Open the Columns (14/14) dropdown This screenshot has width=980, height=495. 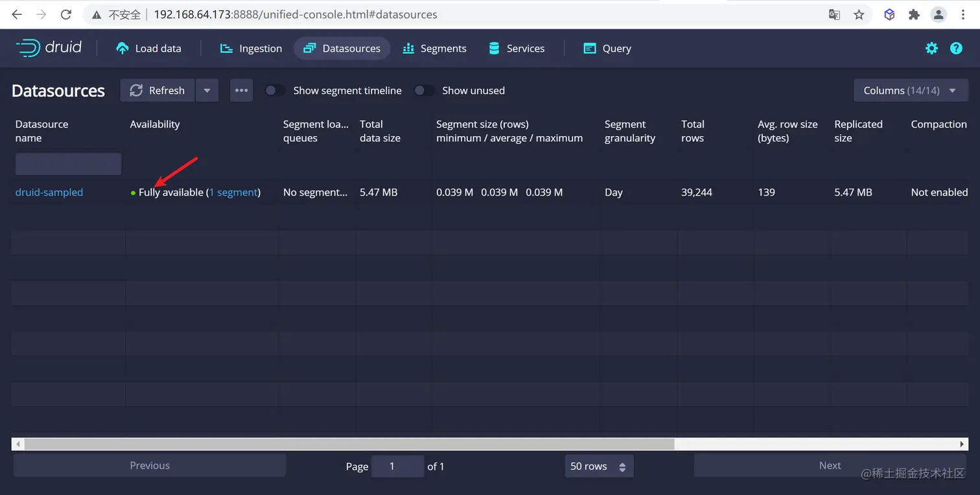pos(911,91)
